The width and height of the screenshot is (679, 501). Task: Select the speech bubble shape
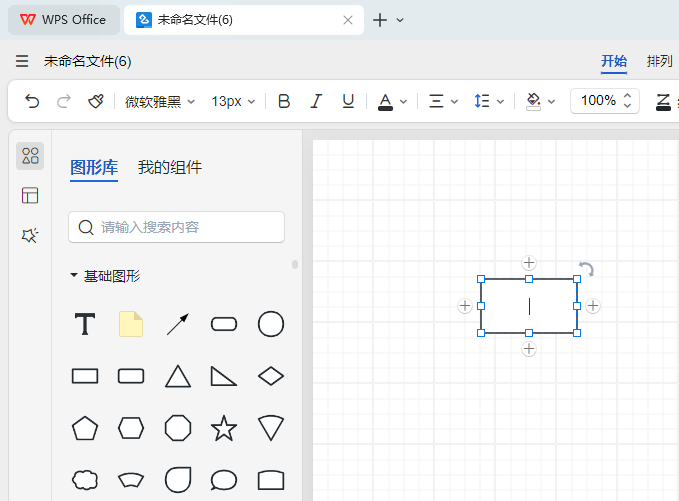(224, 480)
